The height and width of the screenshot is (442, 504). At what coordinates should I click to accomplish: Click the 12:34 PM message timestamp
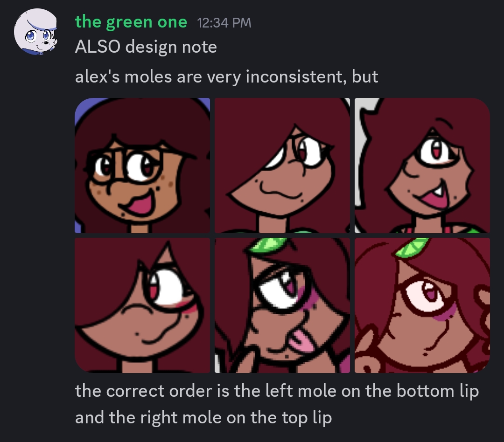click(x=224, y=23)
